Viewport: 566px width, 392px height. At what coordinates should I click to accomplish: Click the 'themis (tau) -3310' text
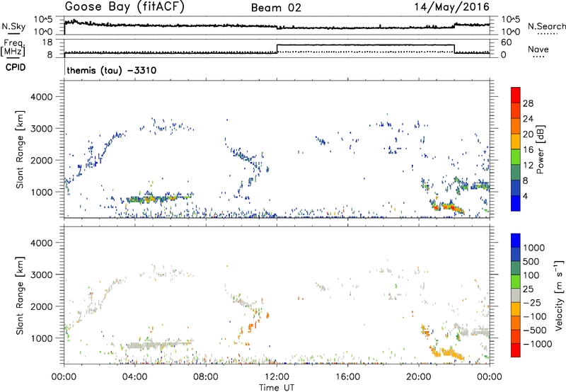[x=112, y=70]
